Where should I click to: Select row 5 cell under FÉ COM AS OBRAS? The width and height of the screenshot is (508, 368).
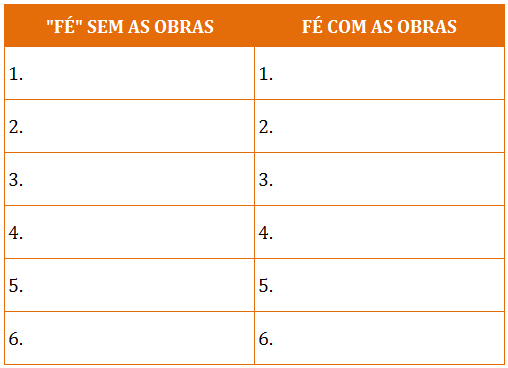point(380,285)
